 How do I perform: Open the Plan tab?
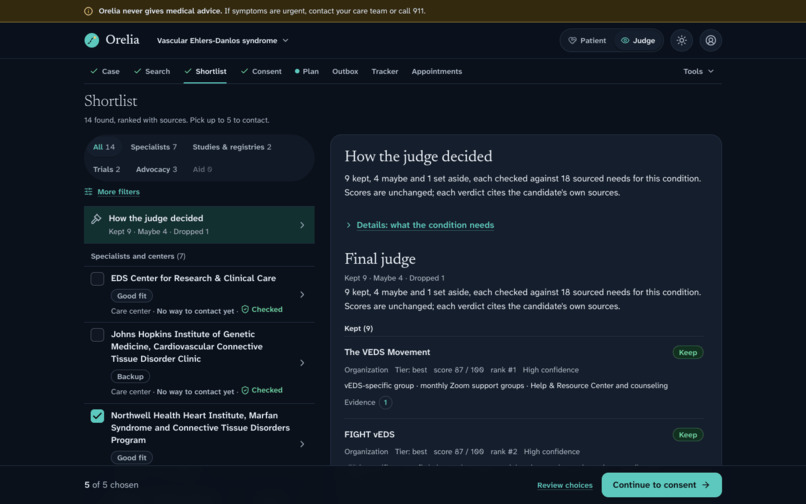[x=307, y=71]
